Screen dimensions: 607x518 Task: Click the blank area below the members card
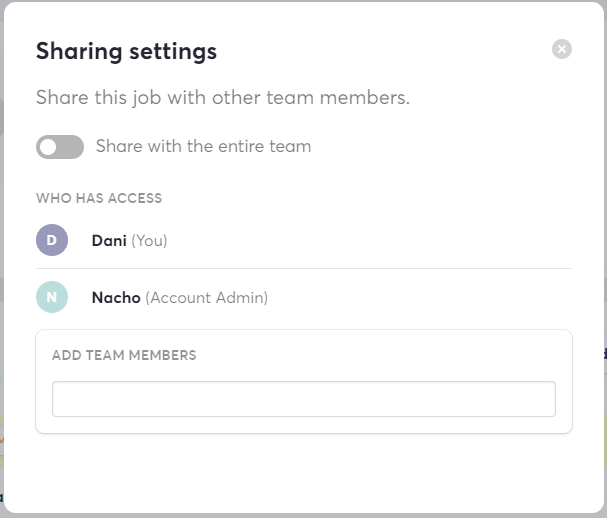pyautogui.click(x=304, y=472)
